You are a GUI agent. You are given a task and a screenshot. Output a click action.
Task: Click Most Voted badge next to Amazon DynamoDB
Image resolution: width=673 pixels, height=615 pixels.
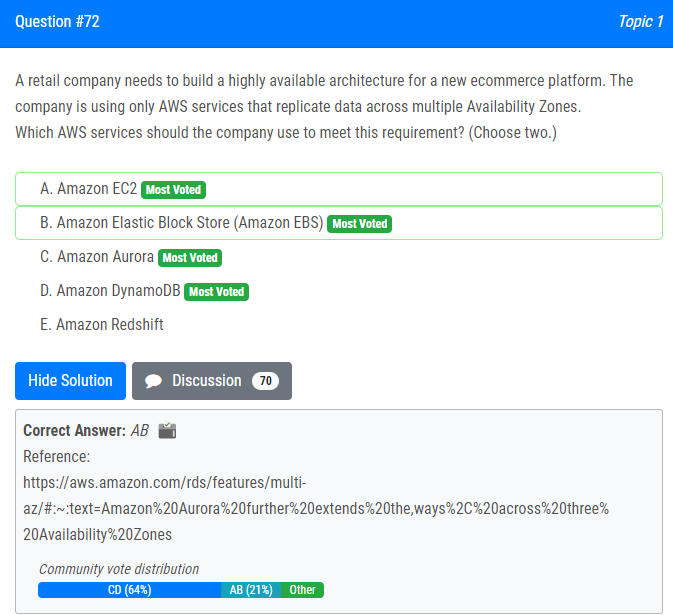click(216, 291)
